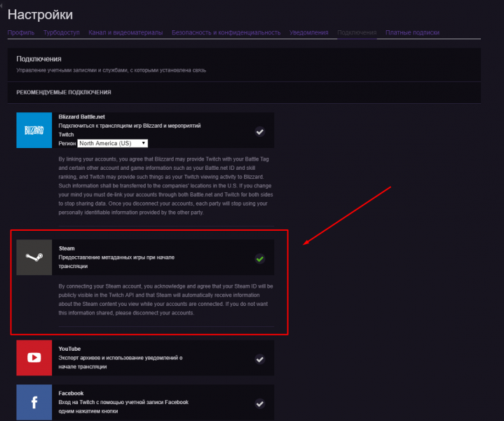Click the Steam description Предоставление метаданных игры
504x421 pixels.
pos(116,262)
